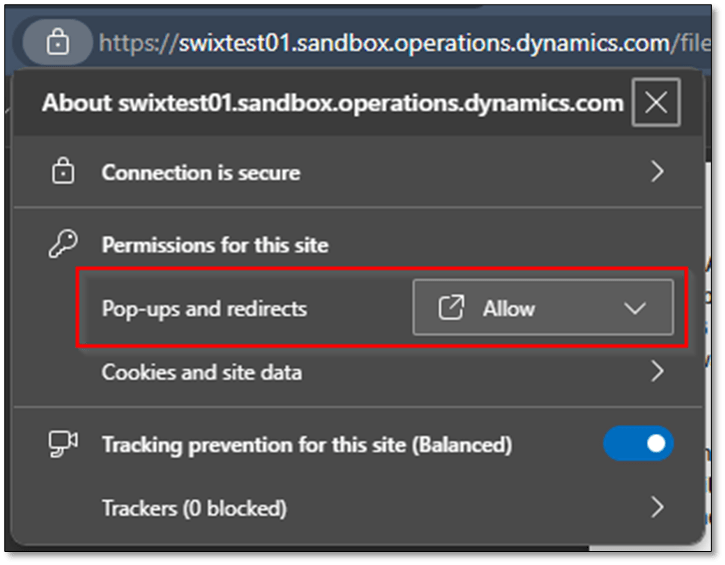
Task: Expand Trackers (0 blocked) arrow
Action: (x=657, y=508)
